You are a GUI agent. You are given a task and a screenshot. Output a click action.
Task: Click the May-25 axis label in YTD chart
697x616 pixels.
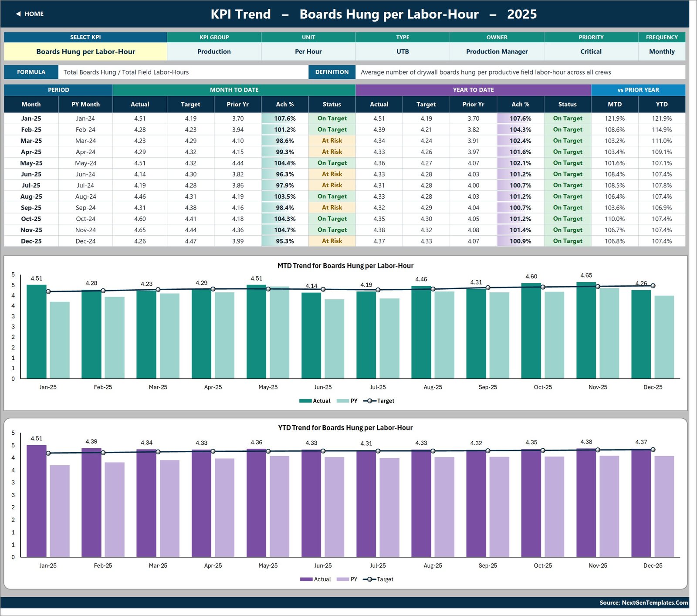tap(268, 566)
